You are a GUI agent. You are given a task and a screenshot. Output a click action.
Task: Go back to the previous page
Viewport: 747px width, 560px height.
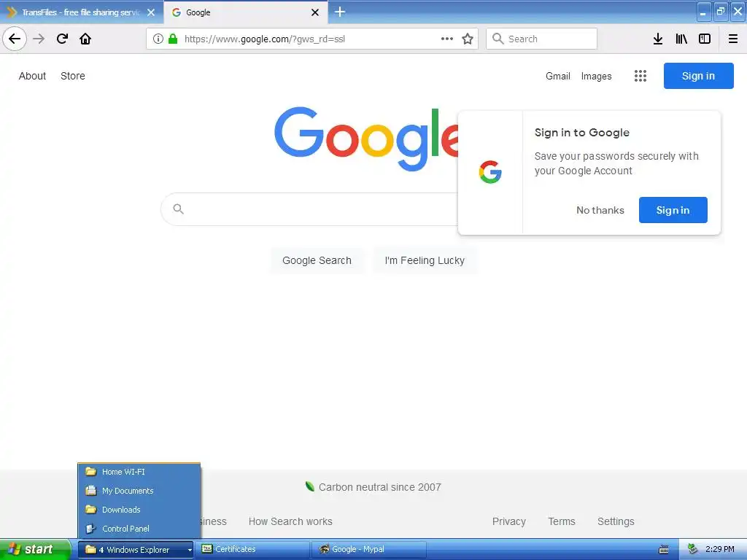[15, 39]
